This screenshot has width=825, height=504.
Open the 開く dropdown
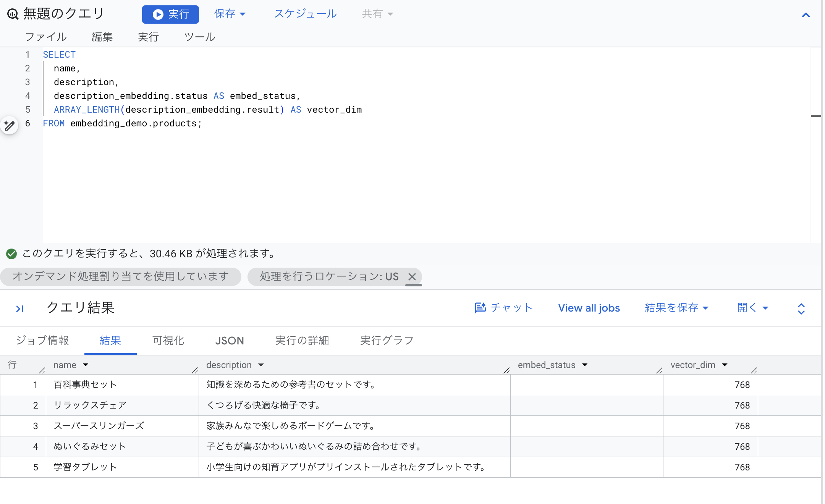click(752, 308)
